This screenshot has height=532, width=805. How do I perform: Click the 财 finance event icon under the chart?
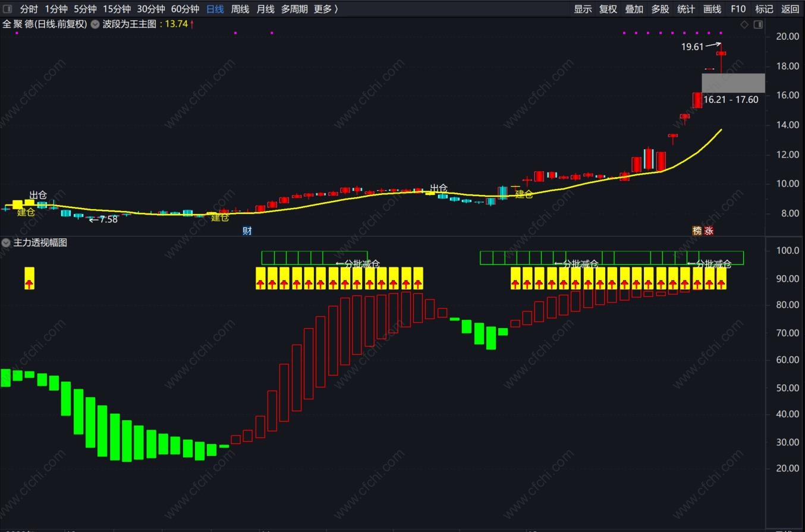click(247, 231)
